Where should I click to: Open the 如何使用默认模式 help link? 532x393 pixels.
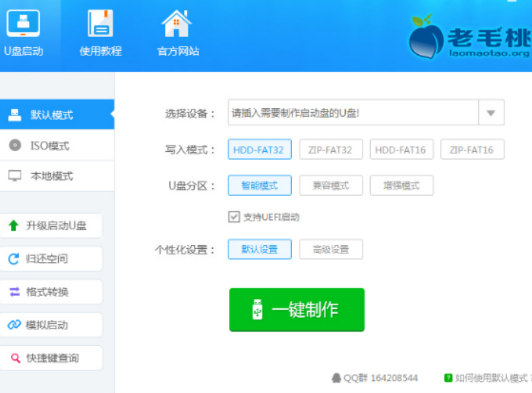[490, 379]
